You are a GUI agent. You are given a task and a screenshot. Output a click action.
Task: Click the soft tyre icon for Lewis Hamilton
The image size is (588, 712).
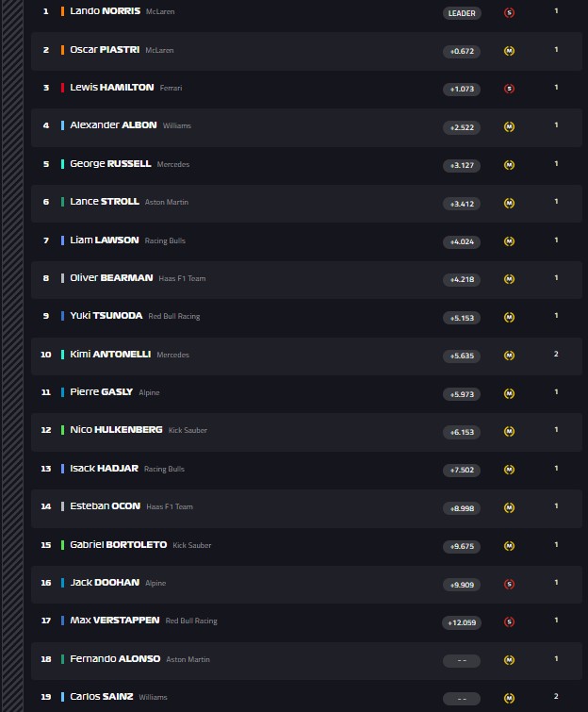tap(509, 89)
